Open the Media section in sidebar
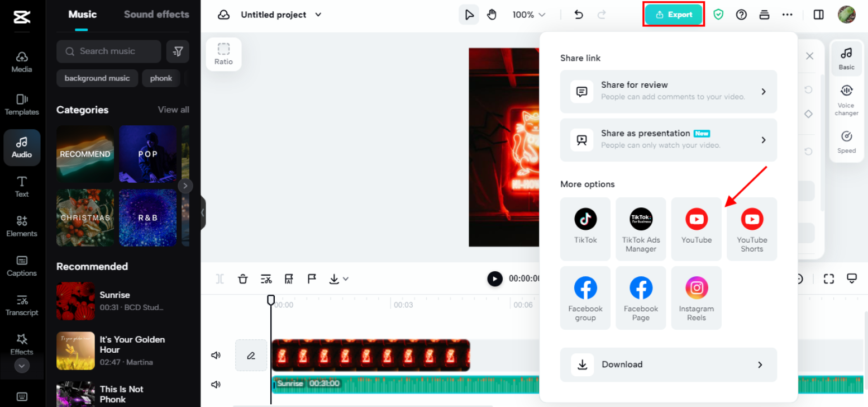This screenshot has width=868, height=407. click(22, 61)
